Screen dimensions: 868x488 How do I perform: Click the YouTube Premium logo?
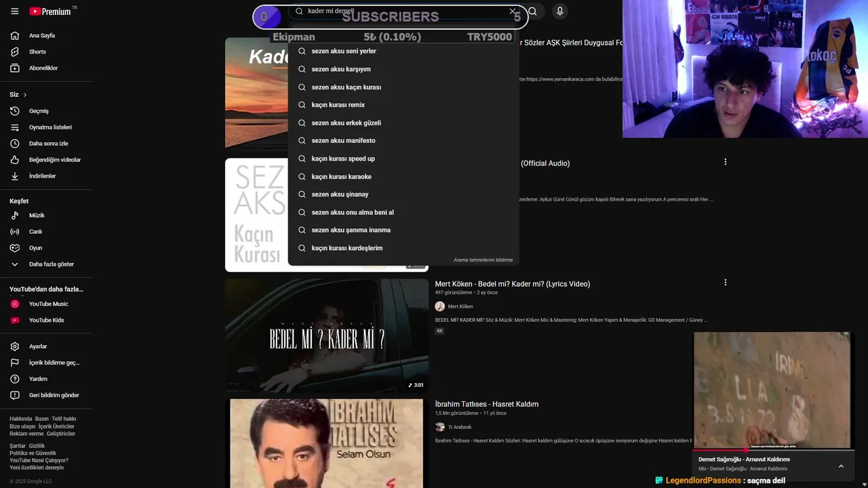52,12
